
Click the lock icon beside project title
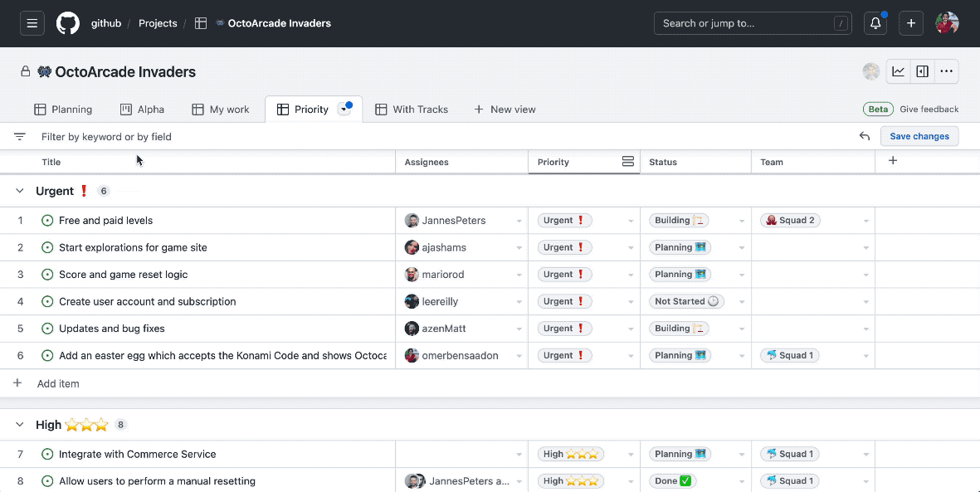(25, 71)
